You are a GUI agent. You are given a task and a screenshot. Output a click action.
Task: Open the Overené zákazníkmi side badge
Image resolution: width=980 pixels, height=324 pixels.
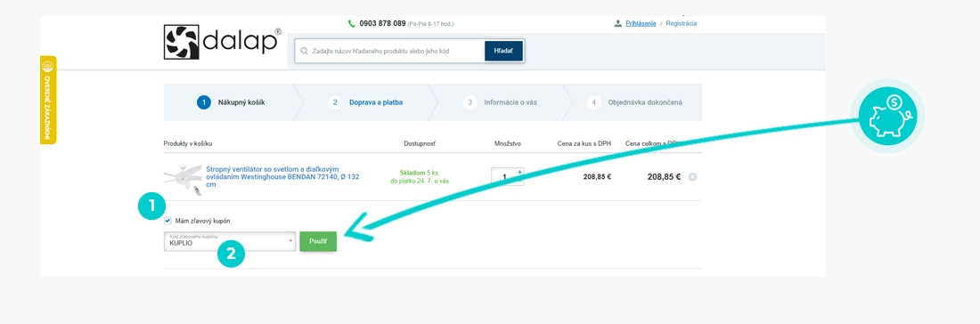(48, 100)
